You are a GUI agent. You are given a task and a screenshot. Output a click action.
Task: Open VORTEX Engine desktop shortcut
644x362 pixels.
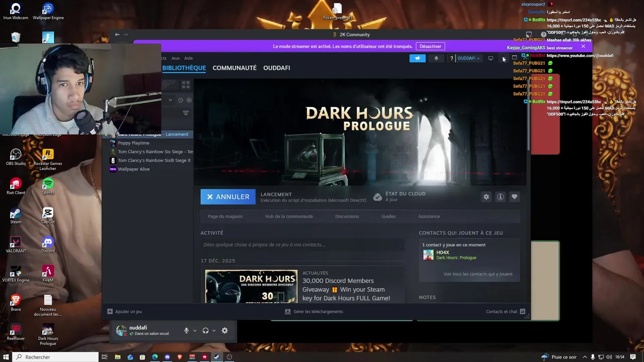click(16, 274)
